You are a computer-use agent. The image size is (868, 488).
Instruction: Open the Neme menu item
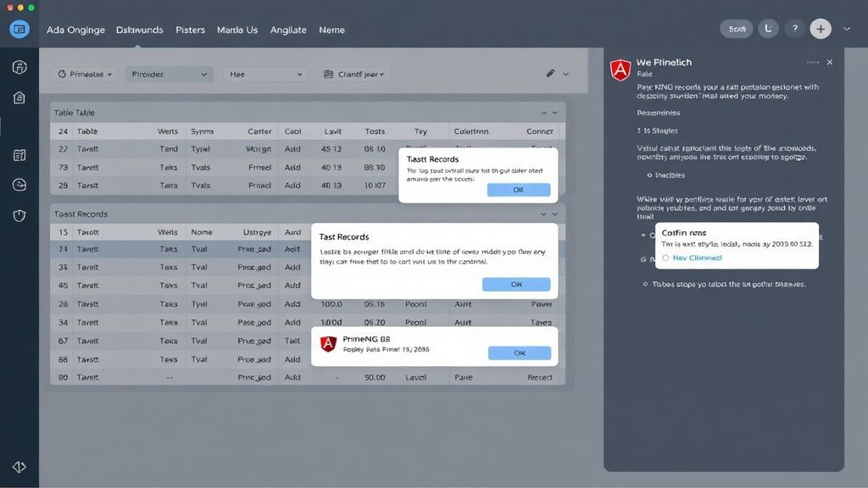[x=331, y=30]
